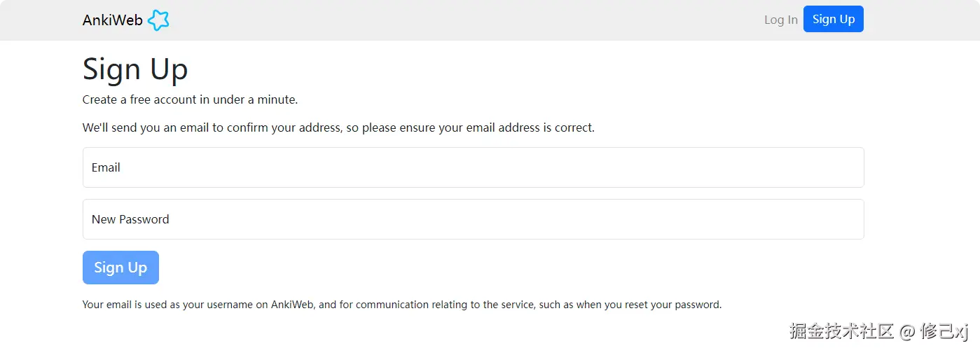This screenshot has width=980, height=353.
Task: Click the "New Password" placeholder label
Action: click(130, 219)
